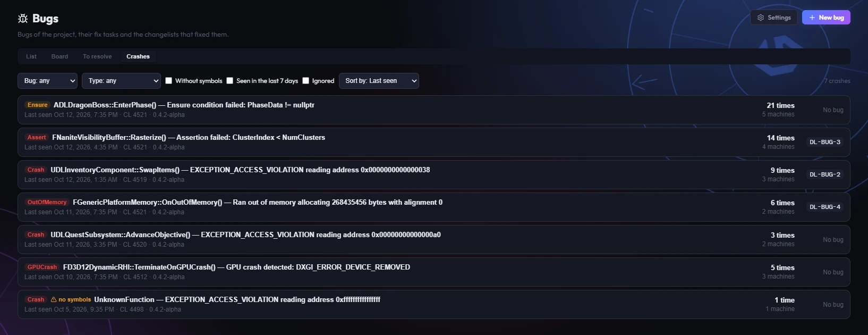The width and height of the screenshot is (868, 335).
Task: Select the Crashes tab
Action: coord(138,56)
